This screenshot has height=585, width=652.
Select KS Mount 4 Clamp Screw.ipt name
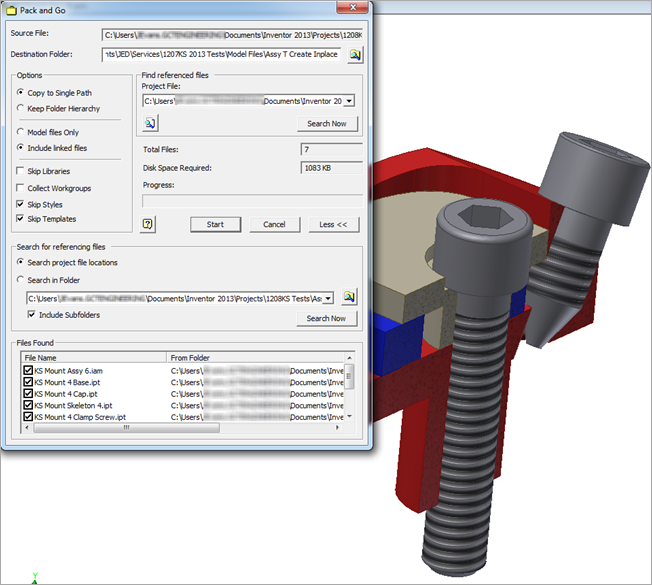tap(80, 417)
